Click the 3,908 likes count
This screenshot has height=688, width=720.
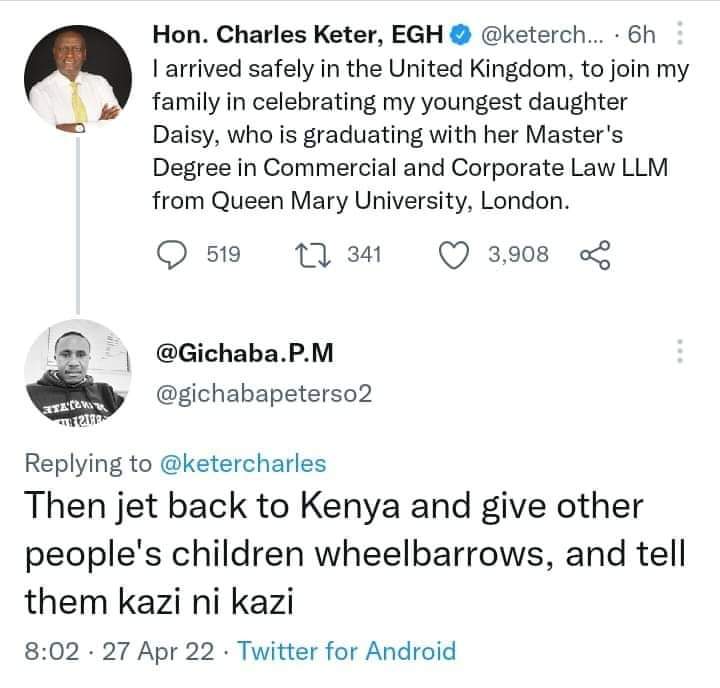[518, 255]
